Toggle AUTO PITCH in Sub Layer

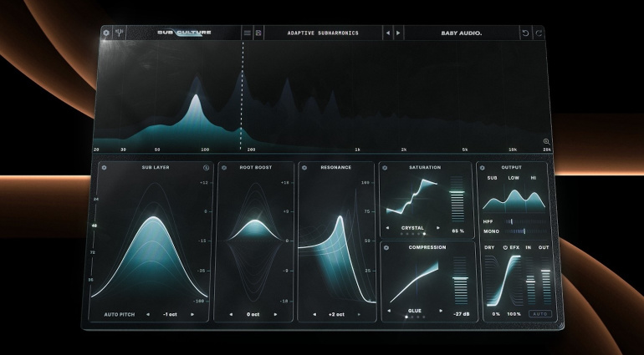click(x=119, y=314)
